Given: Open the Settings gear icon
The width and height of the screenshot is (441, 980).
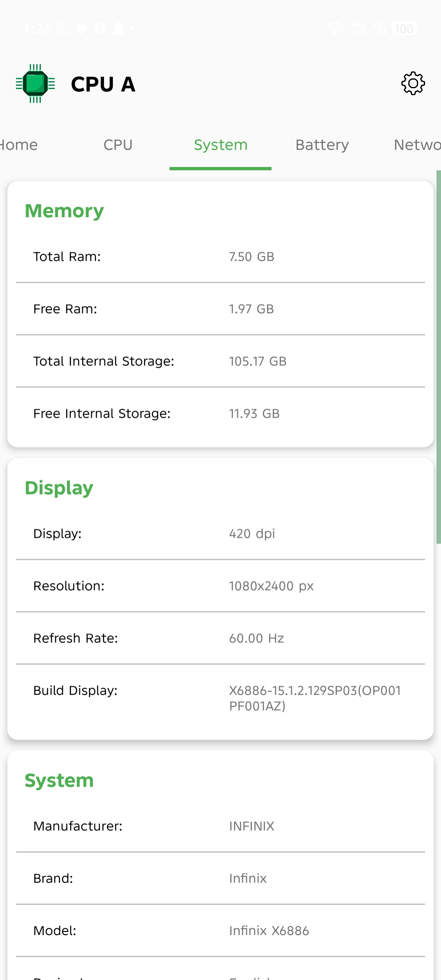Looking at the screenshot, I should click(x=412, y=84).
